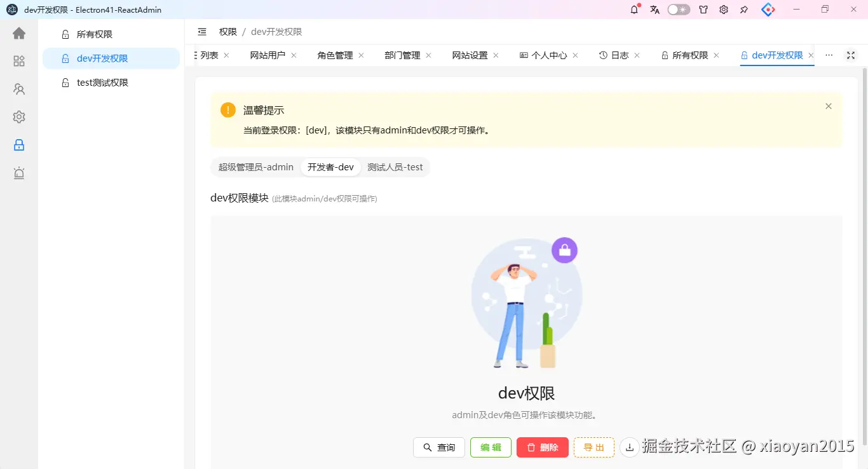This screenshot has width=868, height=469.
Task: Click the green 编辑 button
Action: pos(491,447)
